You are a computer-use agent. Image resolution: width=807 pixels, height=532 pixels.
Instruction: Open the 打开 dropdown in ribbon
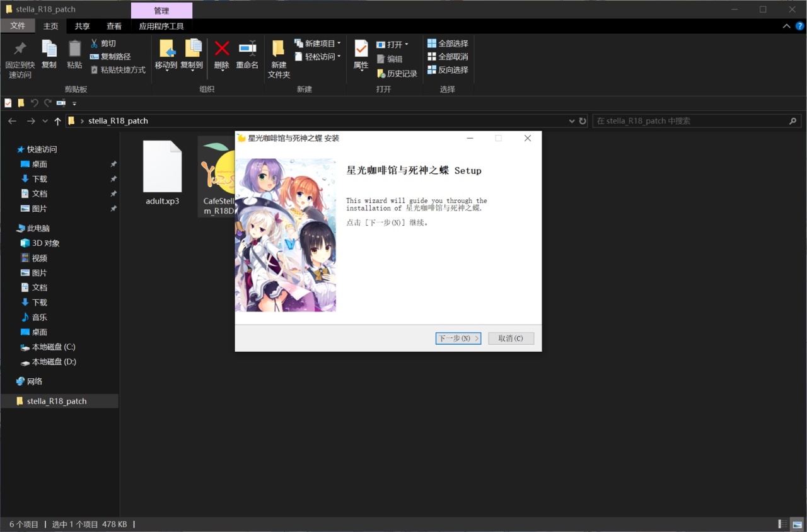392,44
